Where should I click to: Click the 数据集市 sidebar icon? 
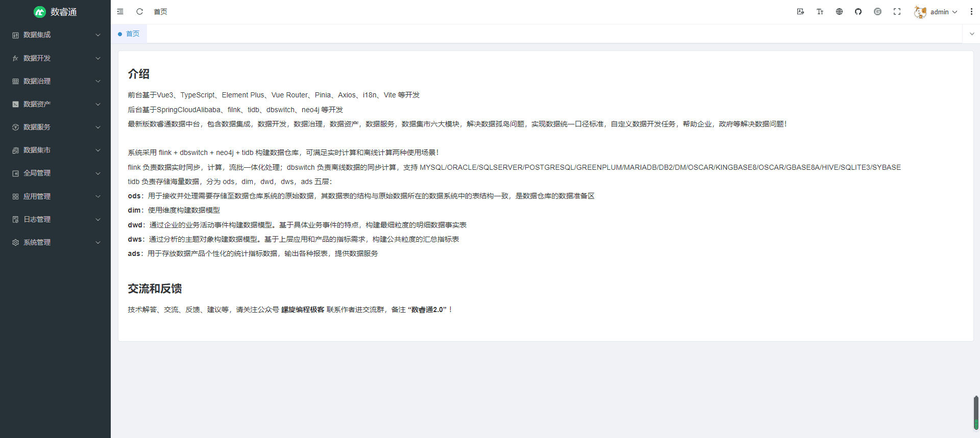(x=15, y=150)
